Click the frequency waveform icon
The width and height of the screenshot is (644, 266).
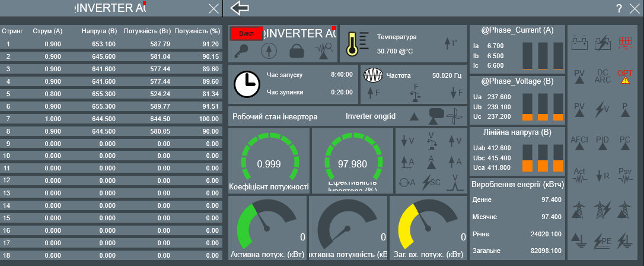[373, 75]
